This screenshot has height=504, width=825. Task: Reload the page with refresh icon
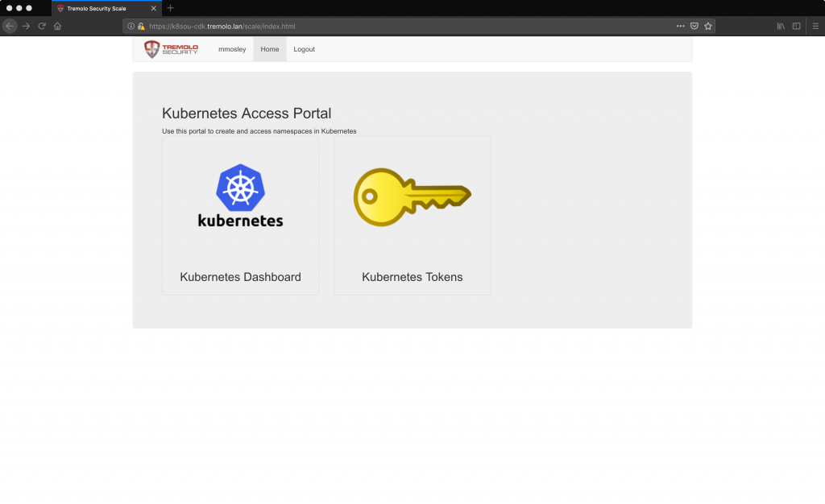(x=42, y=26)
